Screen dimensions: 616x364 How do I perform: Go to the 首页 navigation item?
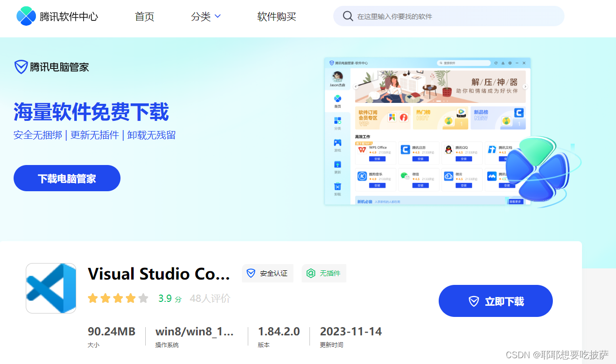click(x=144, y=17)
